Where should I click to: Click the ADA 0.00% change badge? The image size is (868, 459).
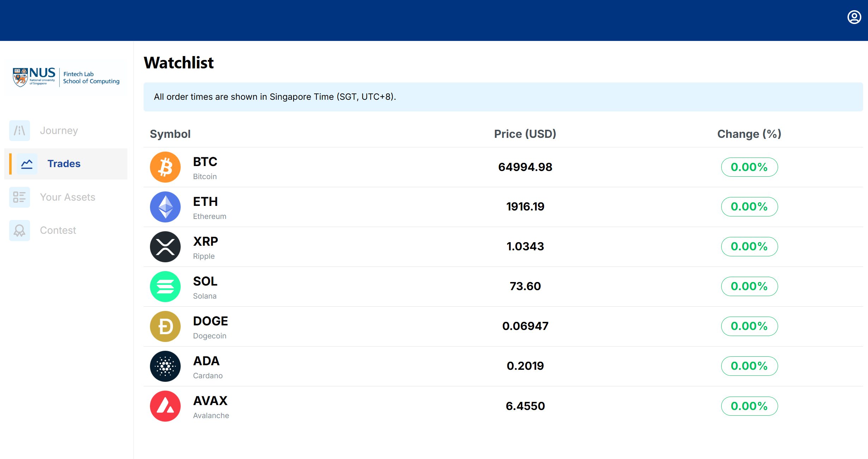[749, 366]
